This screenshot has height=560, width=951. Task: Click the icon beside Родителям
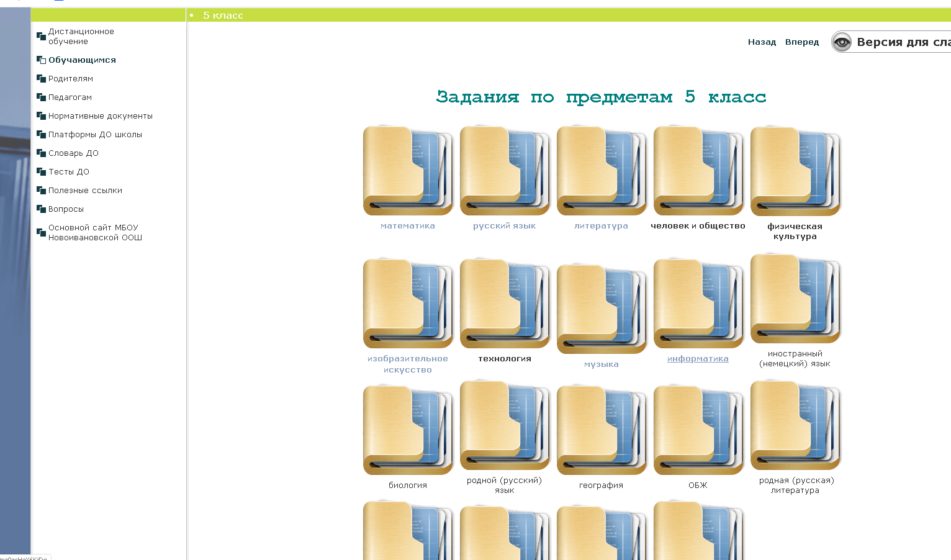41,78
